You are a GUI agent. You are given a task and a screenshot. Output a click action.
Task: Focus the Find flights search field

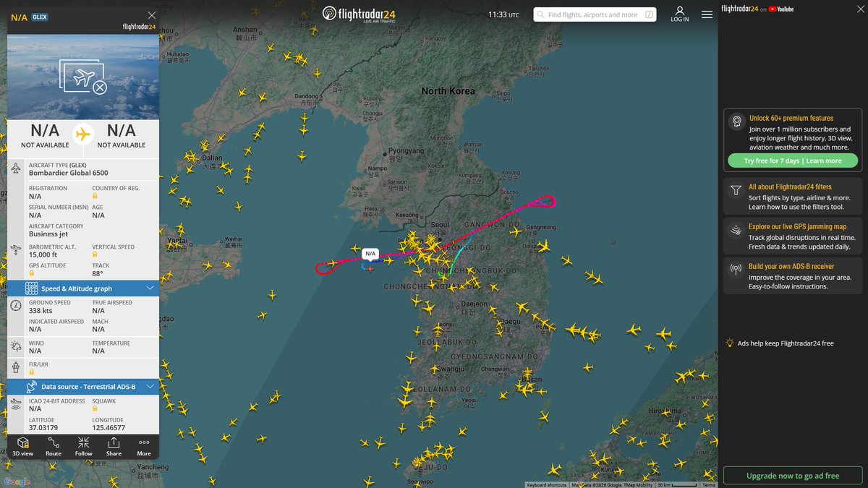tap(595, 14)
